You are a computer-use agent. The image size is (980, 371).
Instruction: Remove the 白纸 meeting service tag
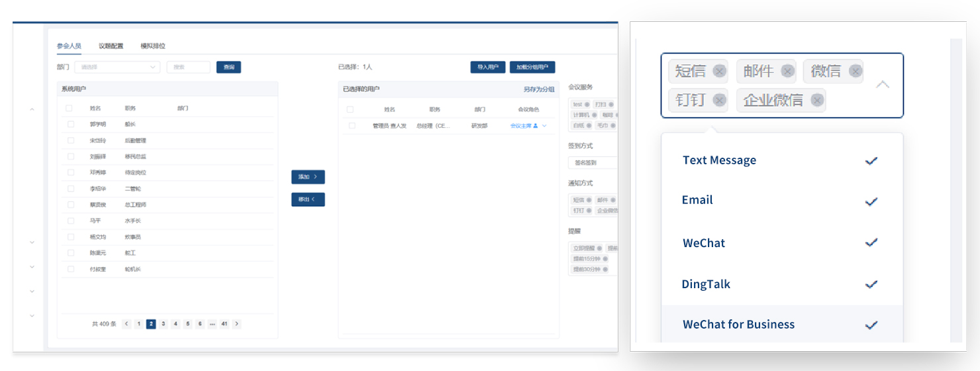point(589,125)
